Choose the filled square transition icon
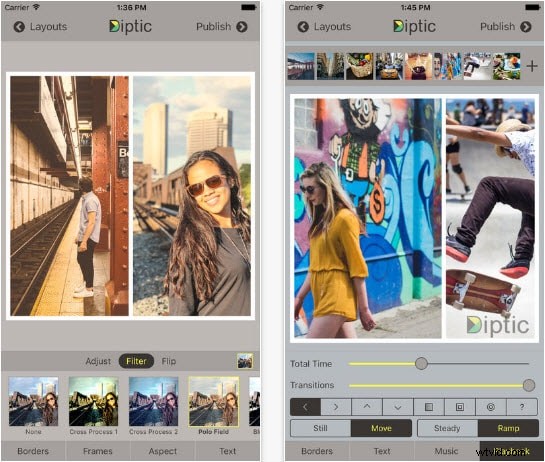545x462 pixels. pos(429,407)
